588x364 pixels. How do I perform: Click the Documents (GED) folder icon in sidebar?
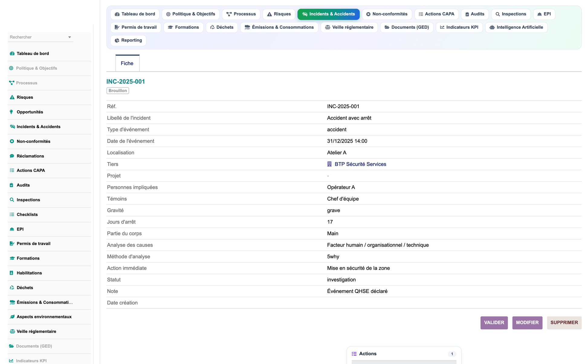pyautogui.click(x=11, y=346)
